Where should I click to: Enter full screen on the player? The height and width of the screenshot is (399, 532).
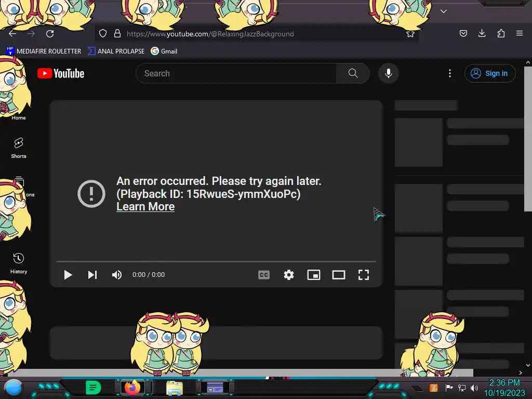pos(364,275)
